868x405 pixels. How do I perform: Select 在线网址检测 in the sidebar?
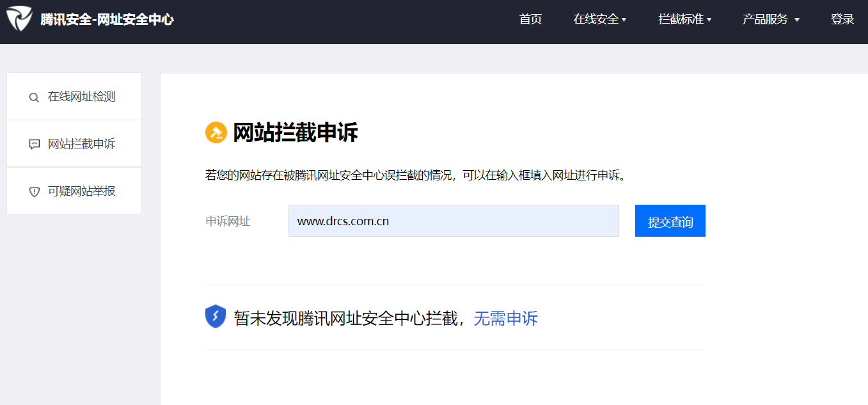click(x=74, y=97)
